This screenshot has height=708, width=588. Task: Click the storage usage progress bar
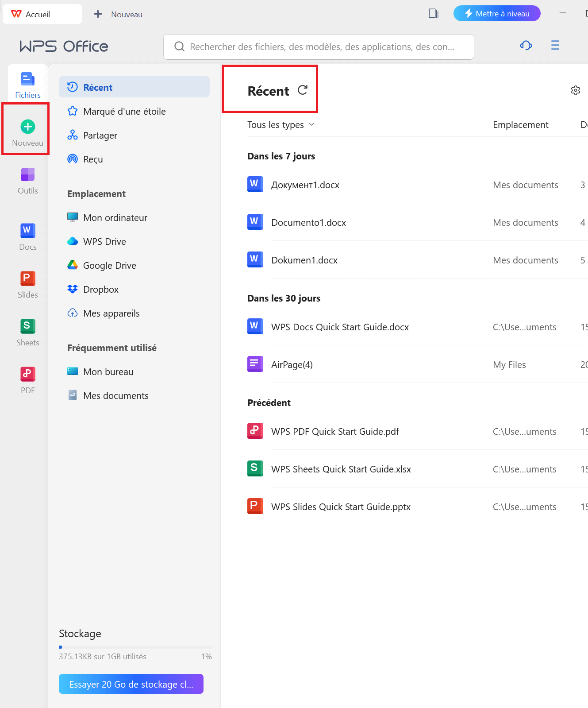coord(135,647)
